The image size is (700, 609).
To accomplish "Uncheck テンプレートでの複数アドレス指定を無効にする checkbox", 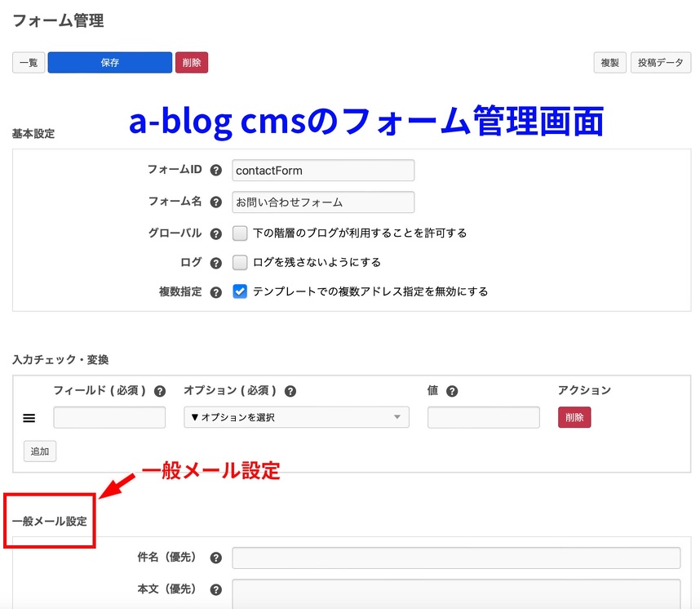I will [240, 291].
